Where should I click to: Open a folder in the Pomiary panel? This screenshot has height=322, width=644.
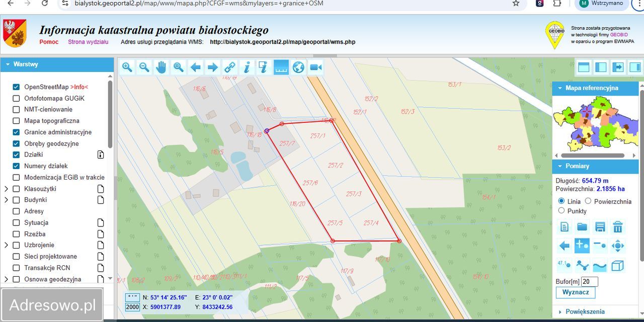[582, 227]
